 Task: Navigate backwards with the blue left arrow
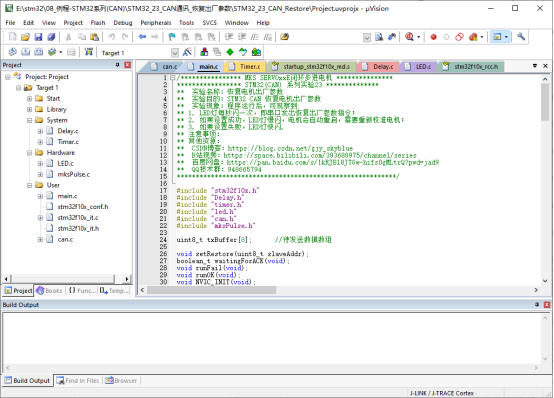142,37
